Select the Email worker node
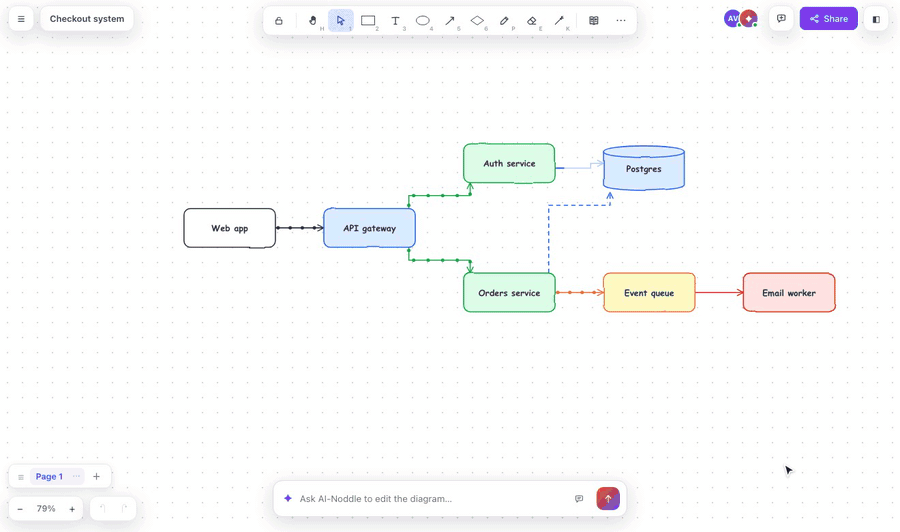Screen dimensions: 900x532 (x=789, y=293)
